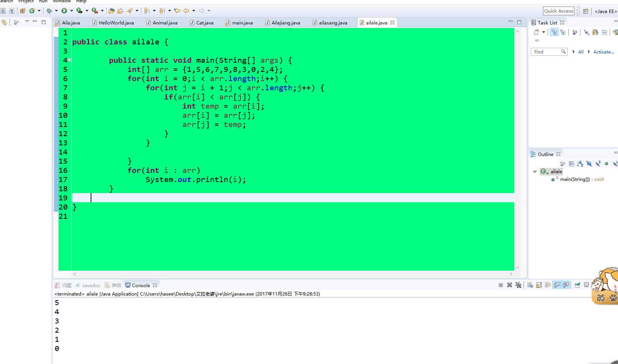Screen dimensions: 618x364
Task: Open the Debug dropdown arrow
Action: tap(56, 11)
